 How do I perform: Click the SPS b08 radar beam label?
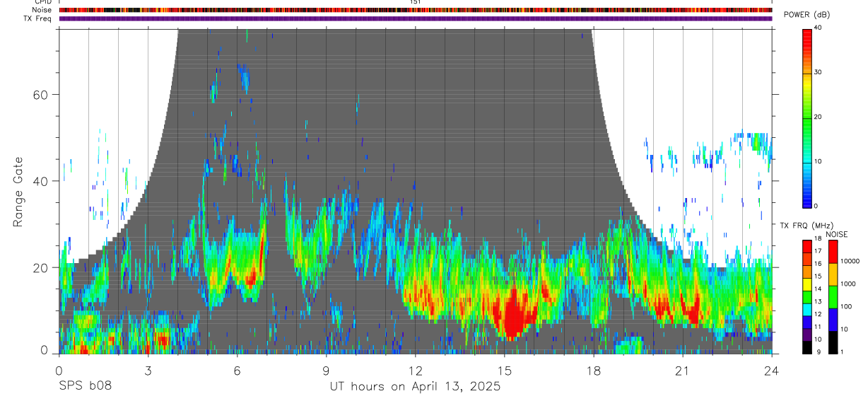pos(85,387)
